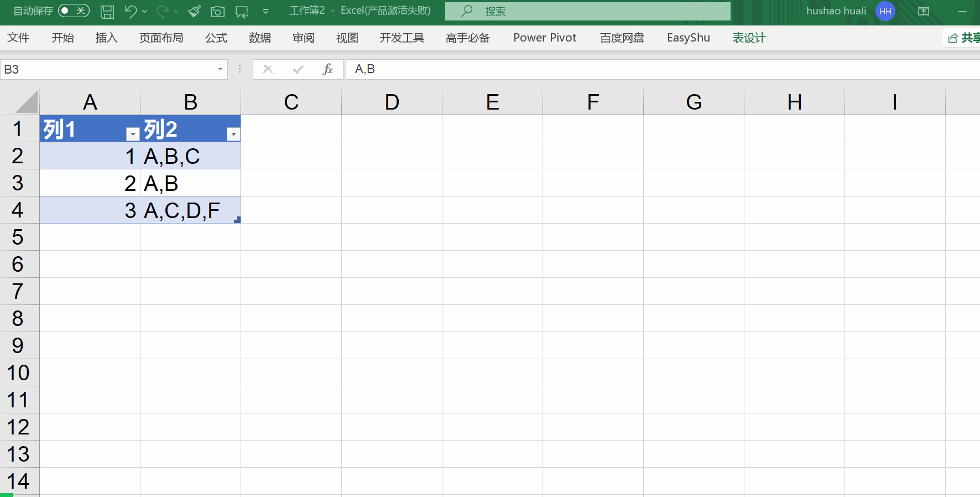Switch to the Power Pivot tab

(545, 38)
